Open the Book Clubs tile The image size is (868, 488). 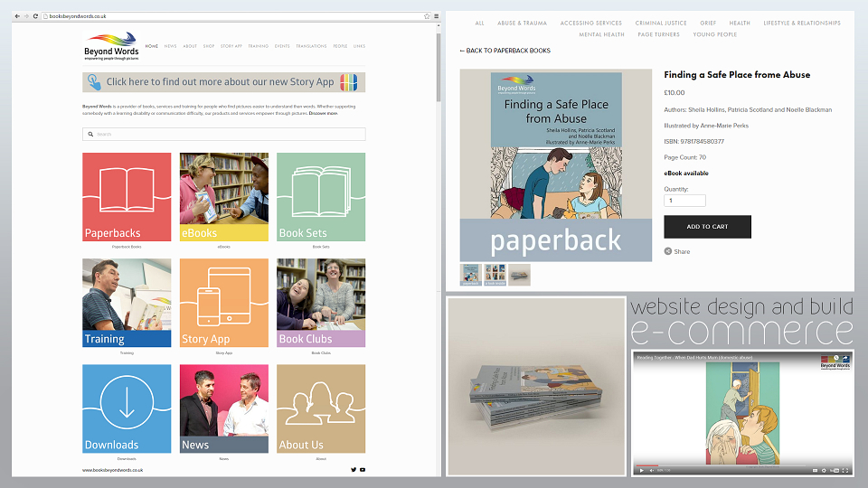[321, 303]
